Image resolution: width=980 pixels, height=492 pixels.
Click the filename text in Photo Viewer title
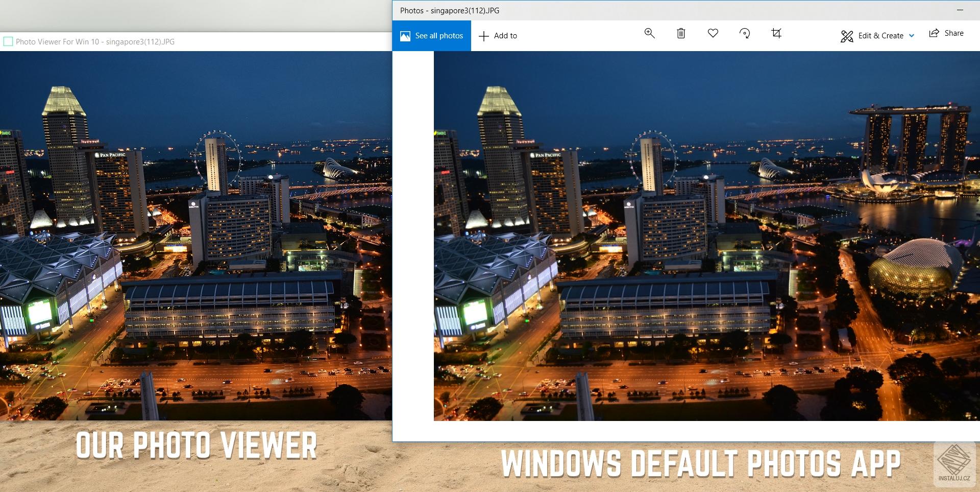pos(139,41)
